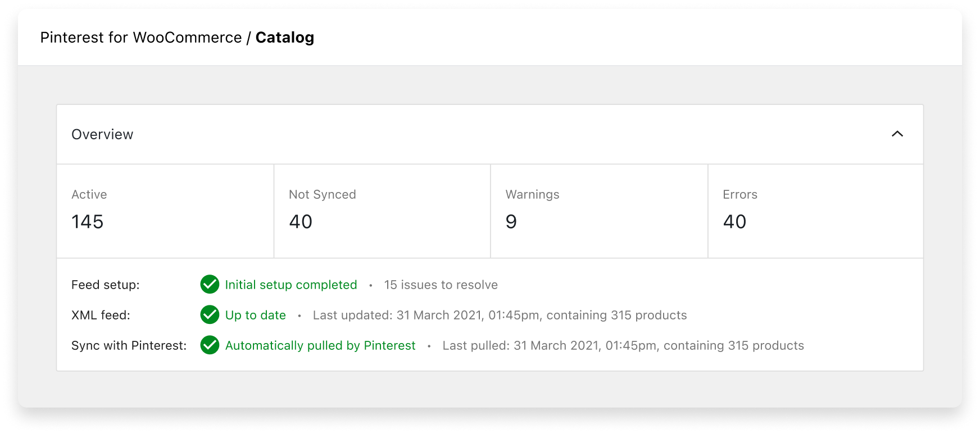The width and height of the screenshot is (980, 434).
Task: Click the Up to date status text
Action: 255,315
